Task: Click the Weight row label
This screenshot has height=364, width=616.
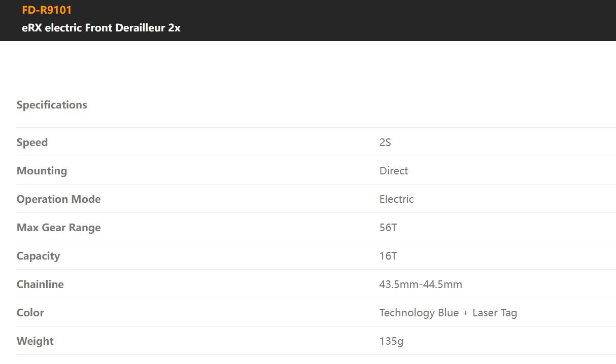Action: pos(35,341)
